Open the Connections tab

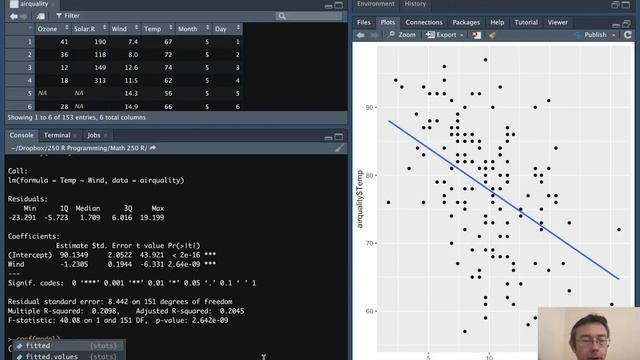point(424,22)
